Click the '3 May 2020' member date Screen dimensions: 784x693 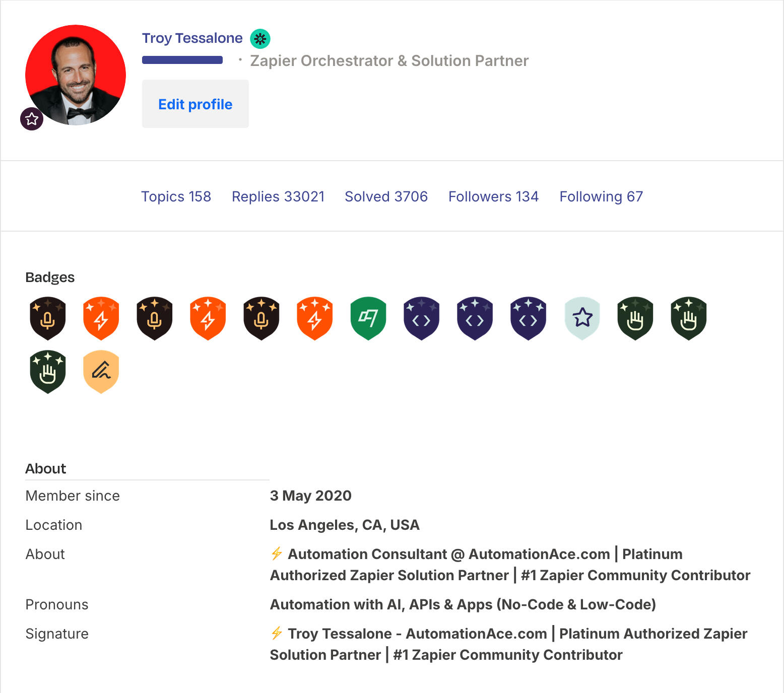coord(310,496)
